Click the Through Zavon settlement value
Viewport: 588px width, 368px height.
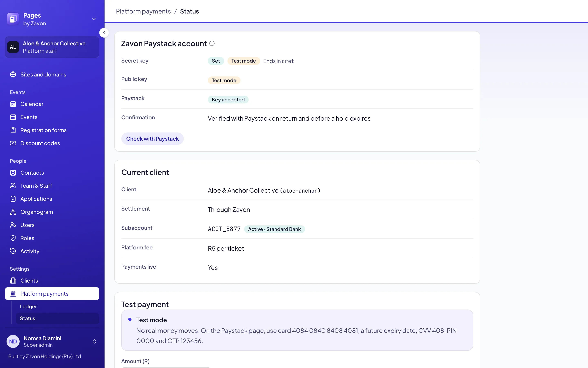click(x=229, y=210)
